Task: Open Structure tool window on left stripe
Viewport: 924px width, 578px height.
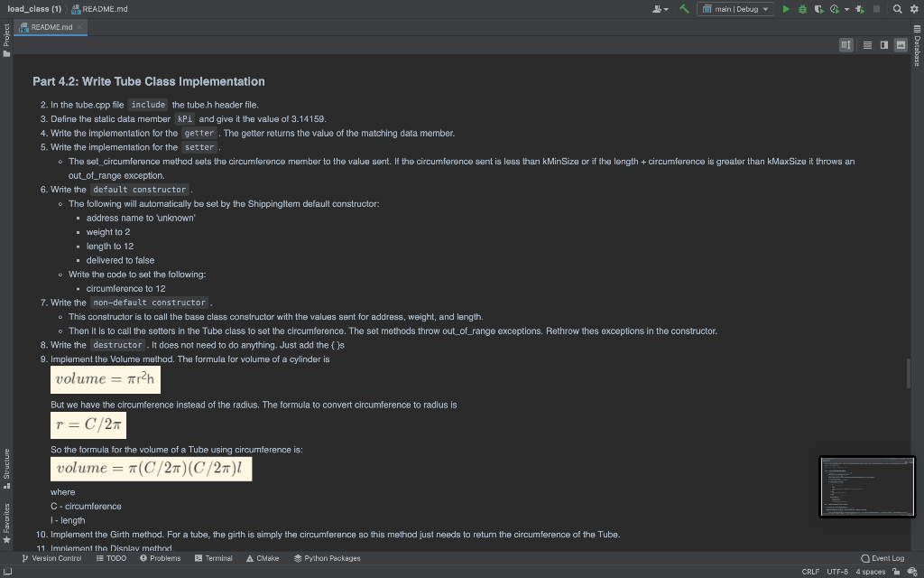Action: 6,469
